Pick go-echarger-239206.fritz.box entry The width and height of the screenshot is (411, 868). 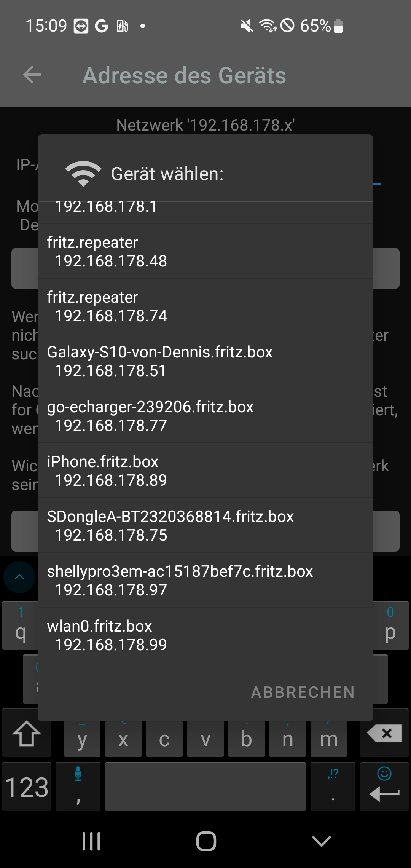[x=205, y=416]
